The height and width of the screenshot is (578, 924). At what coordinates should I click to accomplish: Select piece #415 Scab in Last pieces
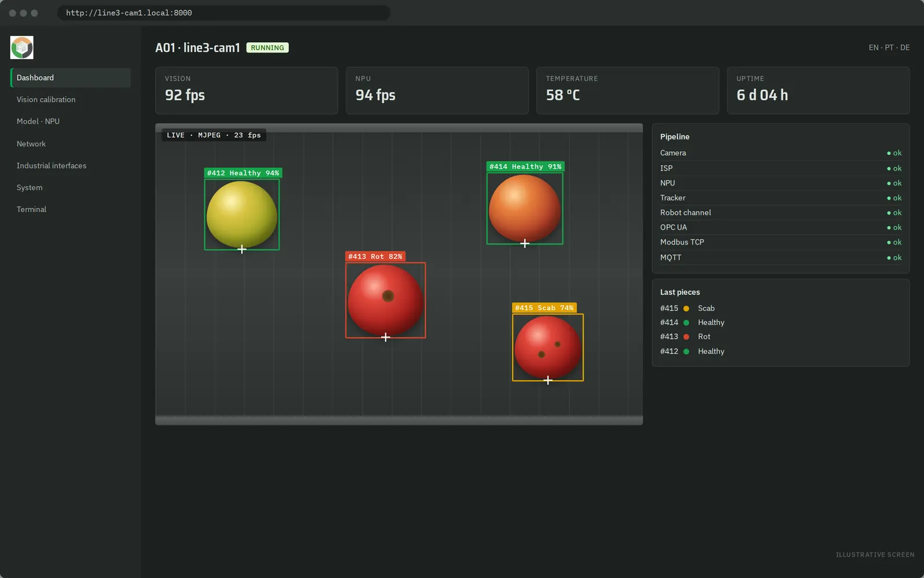tap(781, 308)
